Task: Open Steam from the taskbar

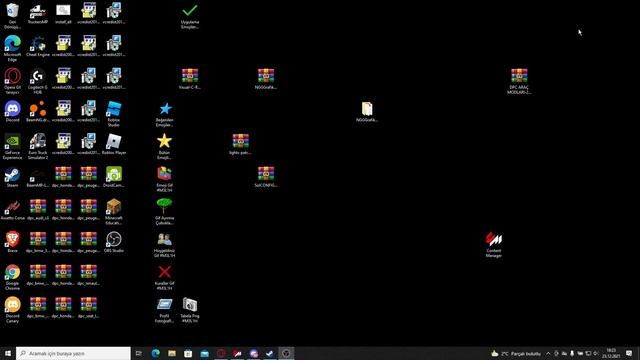Action: point(270,353)
